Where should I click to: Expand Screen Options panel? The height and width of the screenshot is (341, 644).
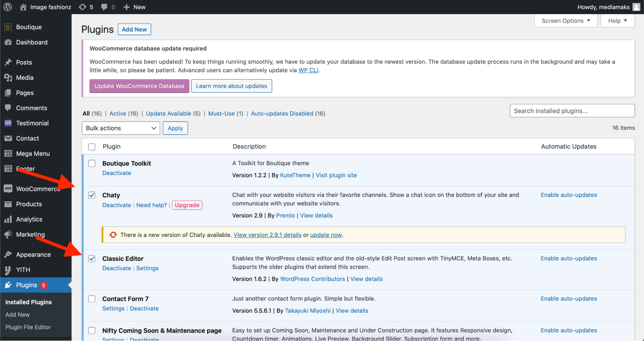tap(566, 21)
